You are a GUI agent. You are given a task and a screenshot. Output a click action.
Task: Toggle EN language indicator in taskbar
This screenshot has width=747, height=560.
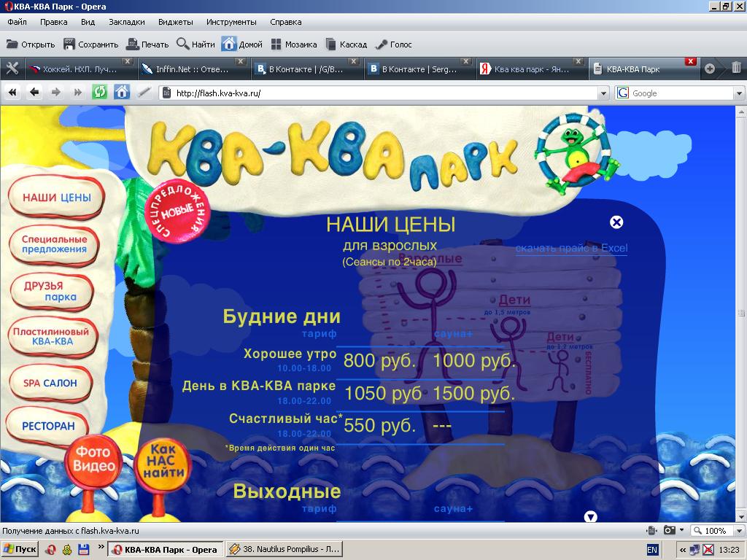click(x=652, y=549)
